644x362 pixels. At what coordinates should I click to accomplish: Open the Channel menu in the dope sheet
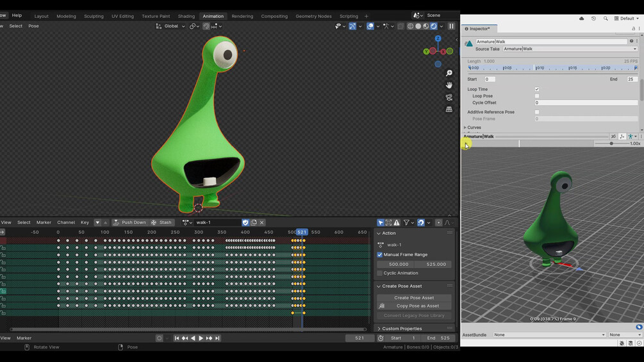(66, 222)
